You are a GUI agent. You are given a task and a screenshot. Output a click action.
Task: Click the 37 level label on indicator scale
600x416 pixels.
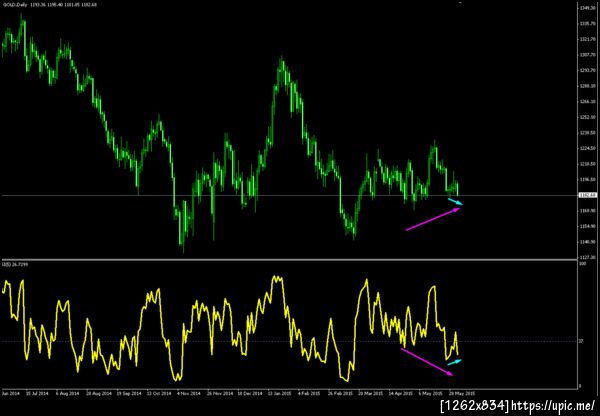click(580, 341)
